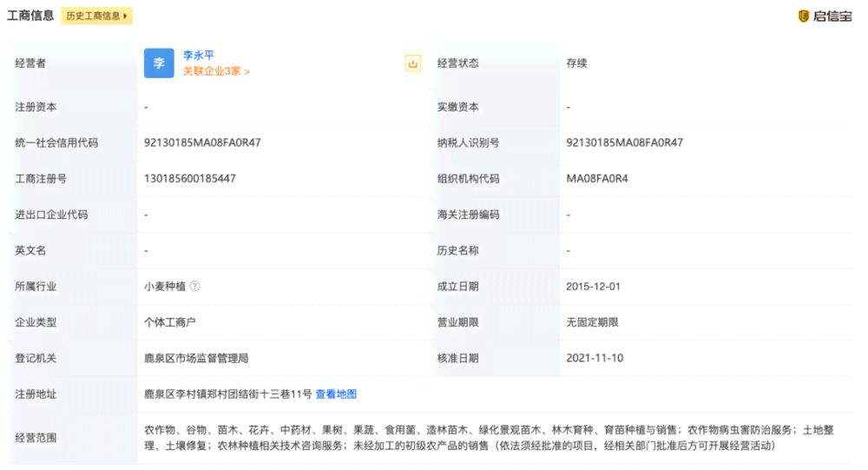
Task: Click the 所属行业 label
Action: coord(36,287)
